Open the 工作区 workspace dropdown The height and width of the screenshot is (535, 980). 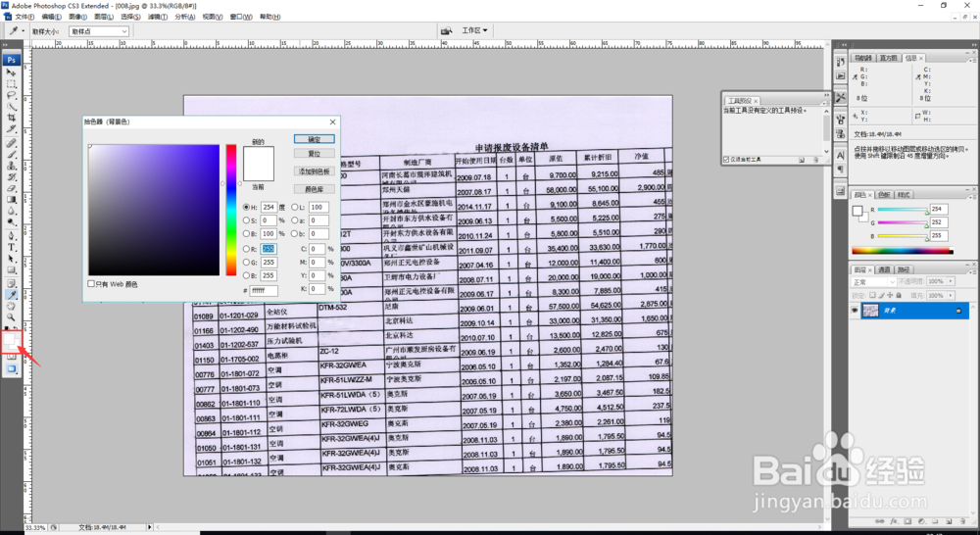pyautogui.click(x=475, y=30)
